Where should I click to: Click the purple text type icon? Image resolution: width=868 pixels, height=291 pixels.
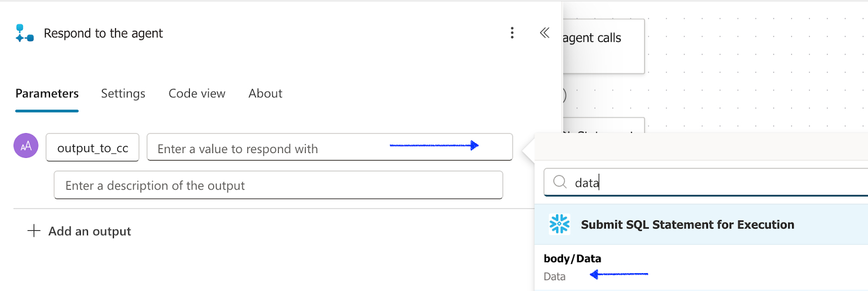tap(26, 145)
